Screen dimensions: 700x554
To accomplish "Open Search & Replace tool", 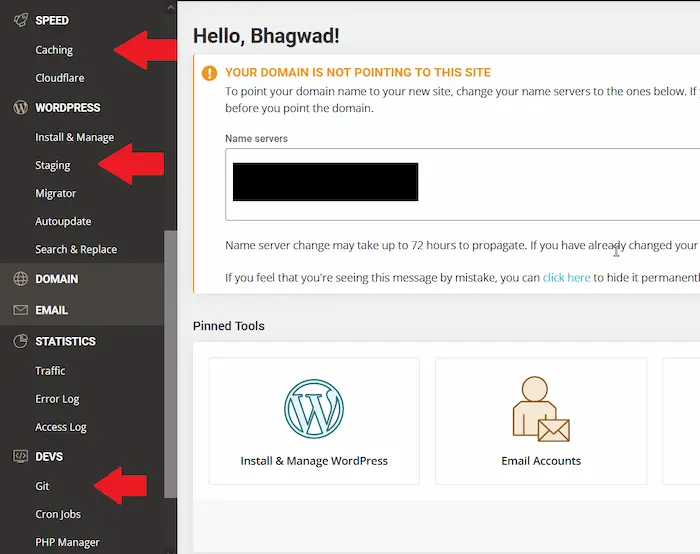I will (76, 249).
